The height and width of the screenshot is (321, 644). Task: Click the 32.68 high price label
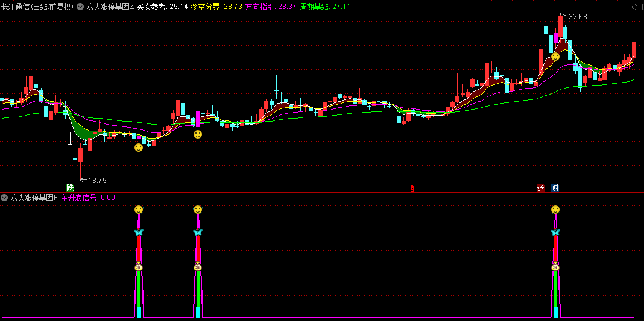pyautogui.click(x=578, y=17)
